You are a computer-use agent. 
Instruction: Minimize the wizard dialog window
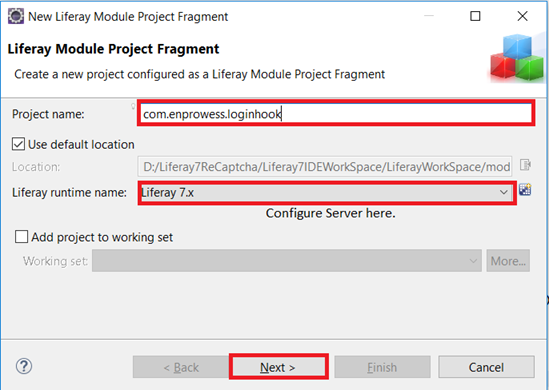click(x=429, y=16)
